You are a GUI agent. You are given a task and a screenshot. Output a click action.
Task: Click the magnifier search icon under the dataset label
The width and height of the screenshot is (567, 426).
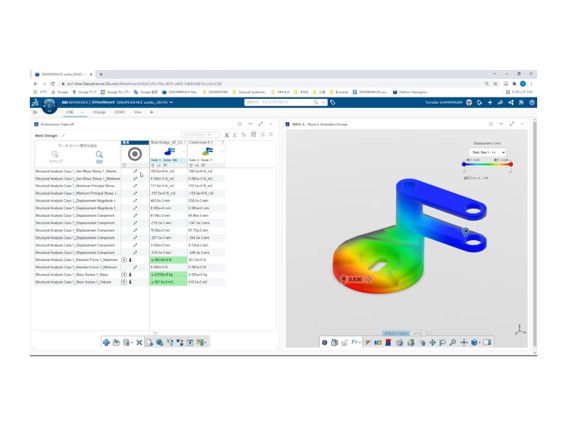click(x=99, y=154)
